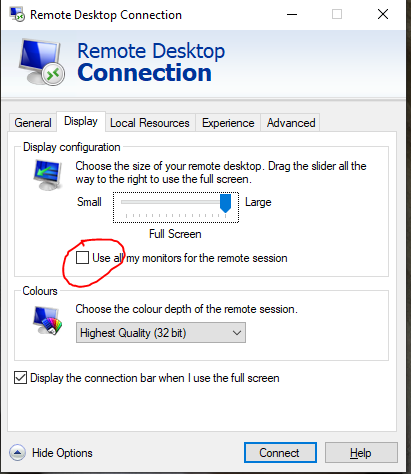Click the blue desktop size slider thumb
The image size is (411, 474).
[225, 203]
